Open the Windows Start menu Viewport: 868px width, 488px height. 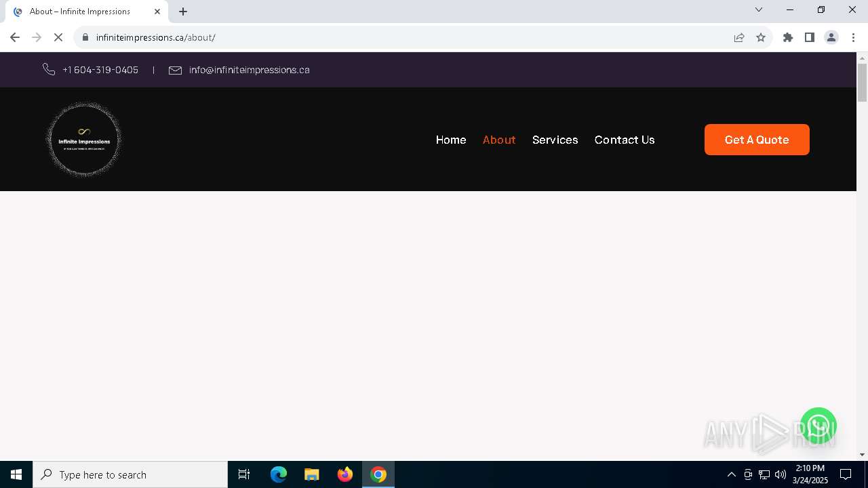[x=16, y=474]
